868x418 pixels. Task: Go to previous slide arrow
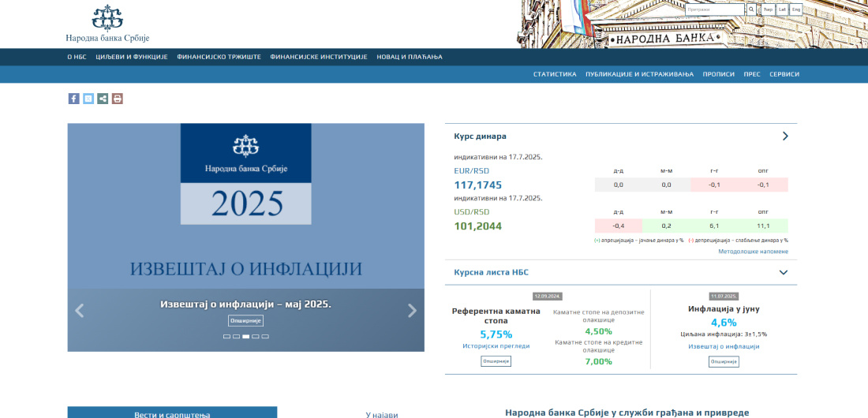pyautogui.click(x=79, y=311)
